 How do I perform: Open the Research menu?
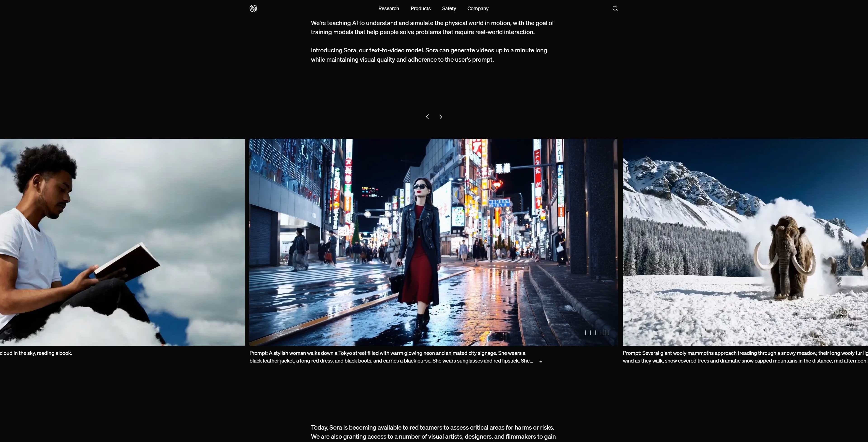388,8
